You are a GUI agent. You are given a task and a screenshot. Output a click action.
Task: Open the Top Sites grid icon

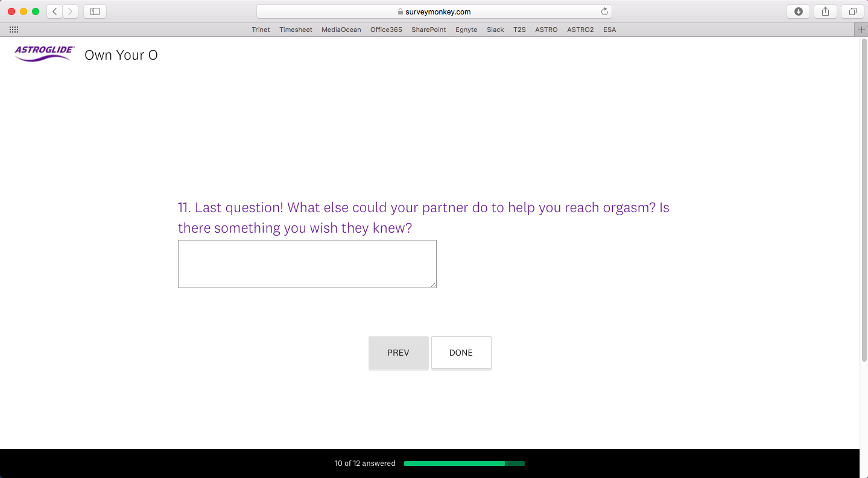point(14,30)
